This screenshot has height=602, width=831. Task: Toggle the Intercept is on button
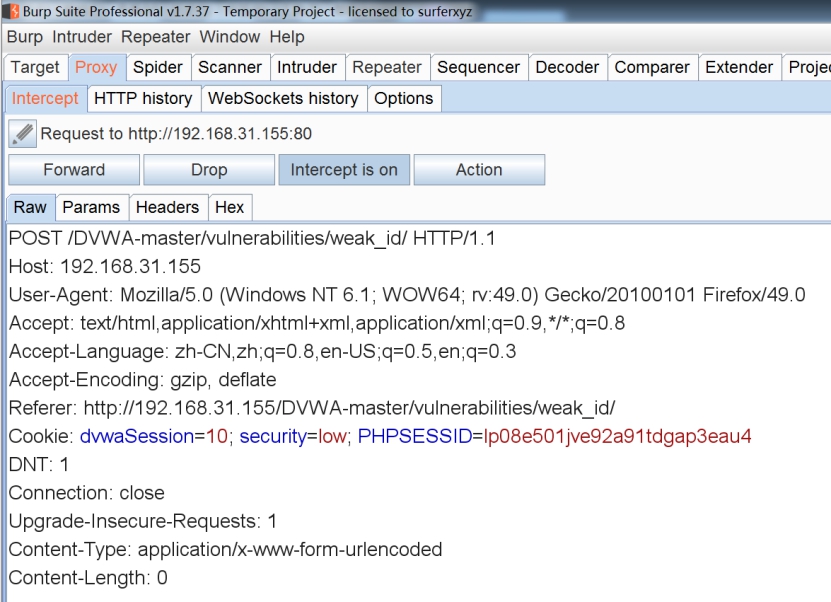click(x=344, y=170)
